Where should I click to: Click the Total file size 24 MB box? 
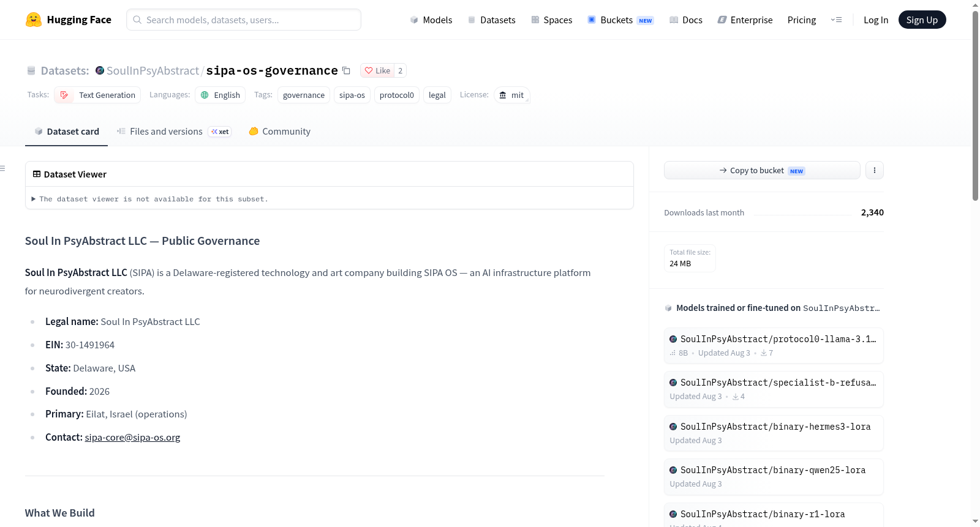pyautogui.click(x=690, y=258)
